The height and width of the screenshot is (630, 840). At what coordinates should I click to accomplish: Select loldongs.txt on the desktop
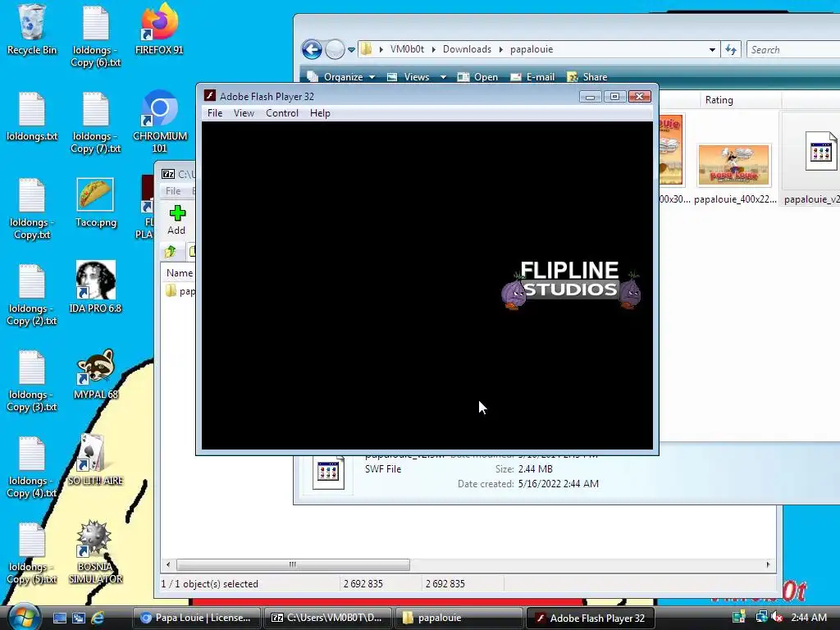tap(32, 116)
